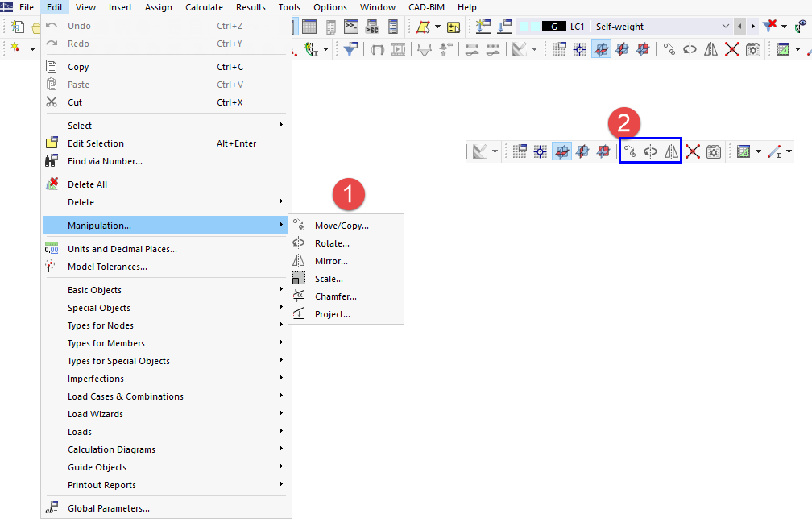Select the Rotate tool on the toolbar
Screen dimensions: 812x522
[650, 151]
